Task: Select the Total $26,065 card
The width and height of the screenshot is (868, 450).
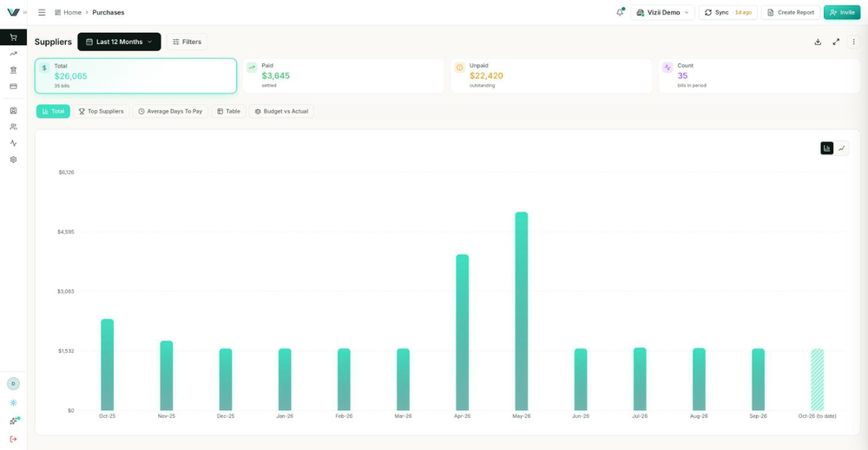Action: (x=135, y=75)
